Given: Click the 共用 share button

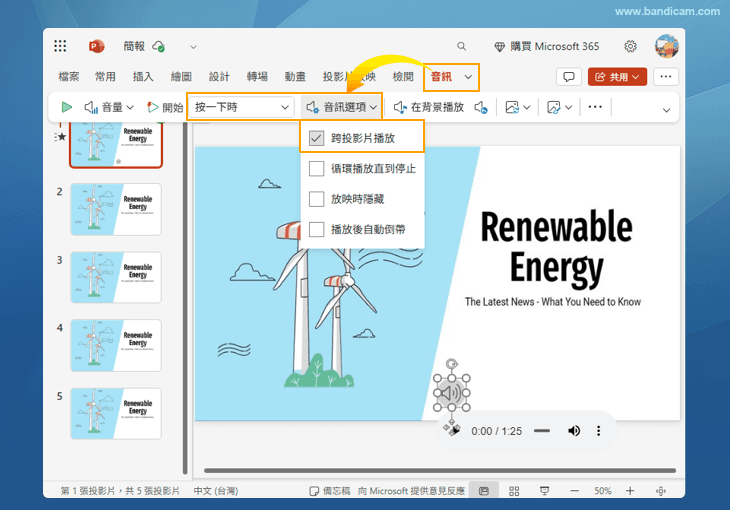Looking at the screenshot, I should coord(617,77).
